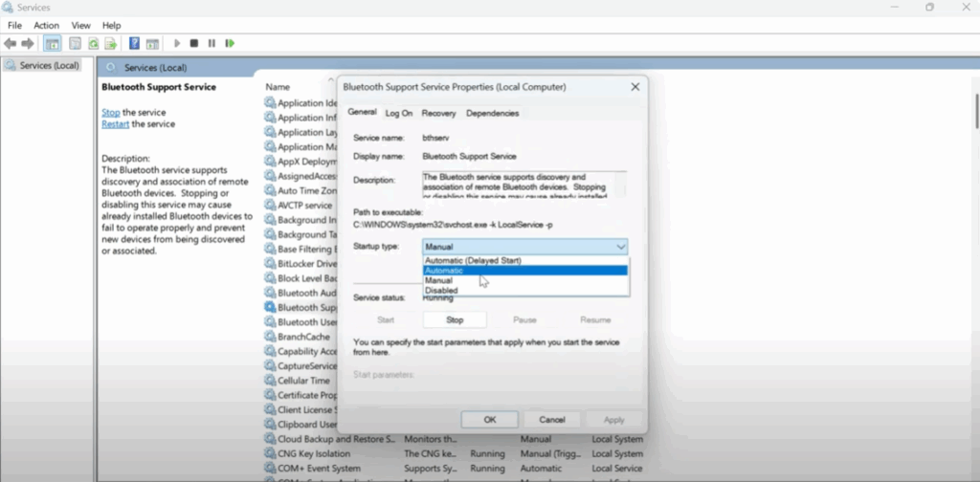The image size is (980, 482).
Task: Select the AppX Deployment row
Action: (300, 161)
